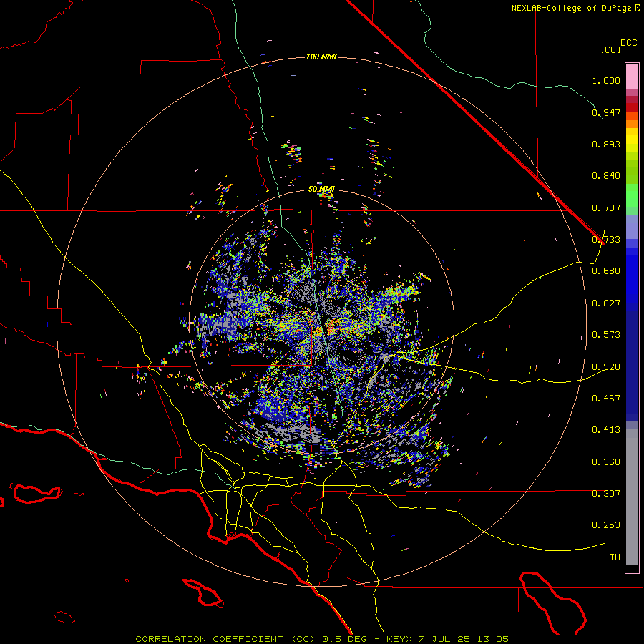
Task: Select the 0.573 scale value
Action: point(606,335)
